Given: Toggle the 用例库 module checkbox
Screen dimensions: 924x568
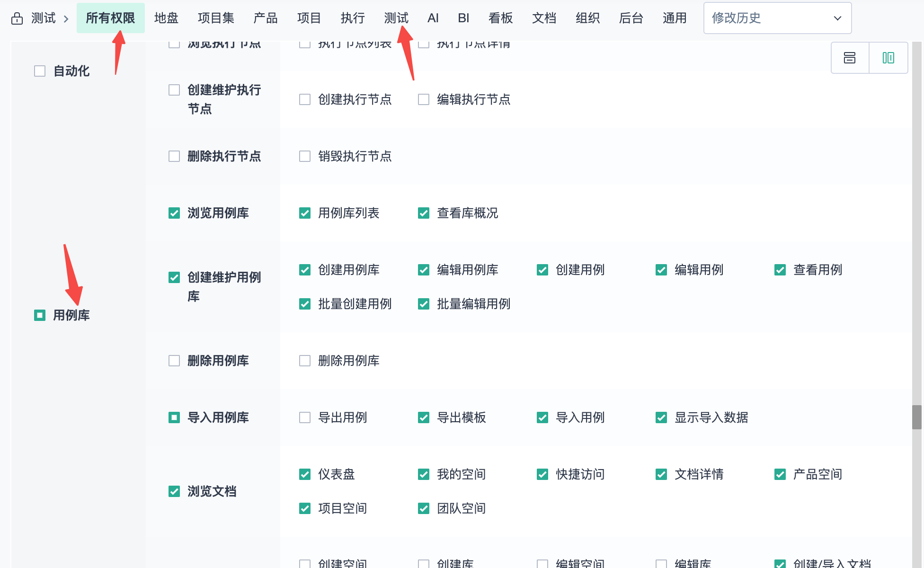Looking at the screenshot, I should (40, 315).
